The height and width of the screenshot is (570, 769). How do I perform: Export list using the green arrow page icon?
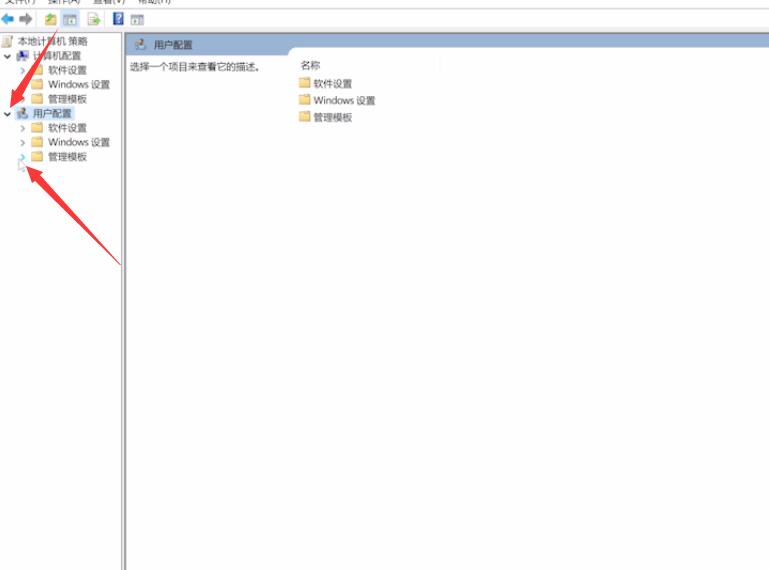point(94,19)
